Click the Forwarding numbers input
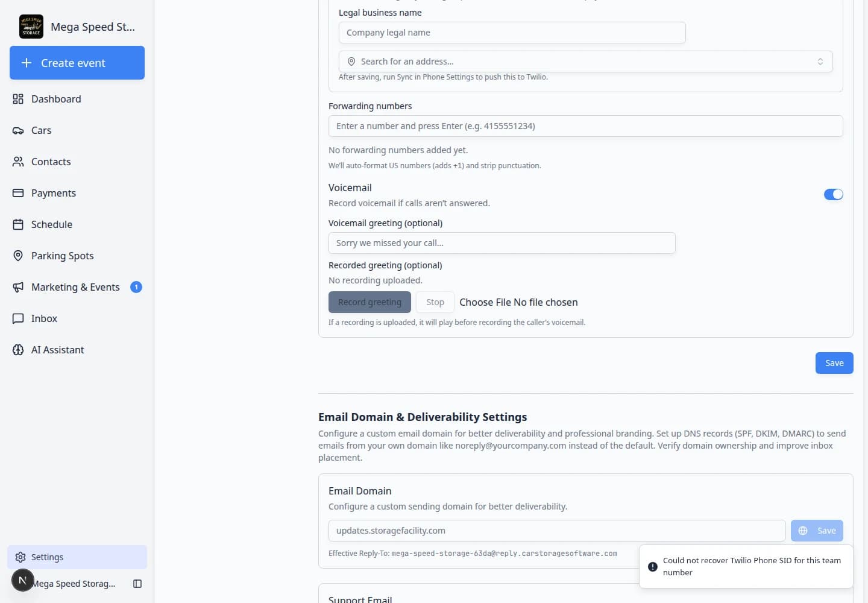868x603 pixels. point(586,126)
